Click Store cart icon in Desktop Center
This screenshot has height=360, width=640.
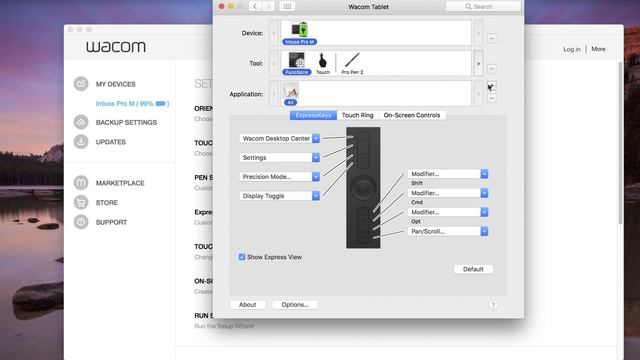[x=81, y=202]
